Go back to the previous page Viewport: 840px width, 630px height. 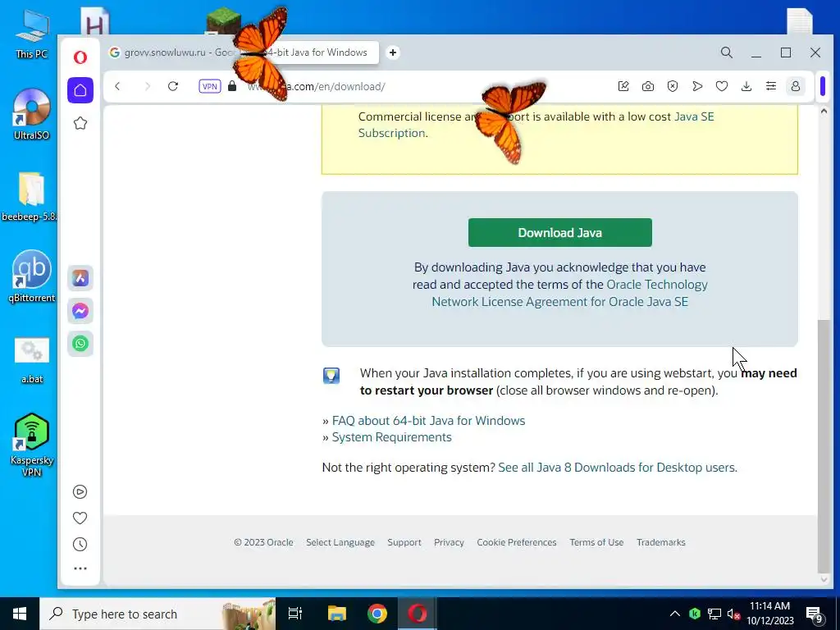(117, 86)
